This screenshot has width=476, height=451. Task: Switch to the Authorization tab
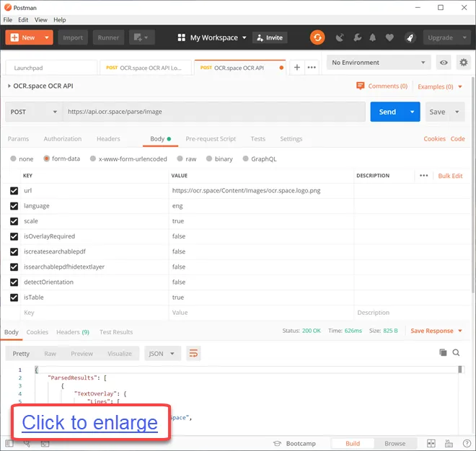point(63,139)
